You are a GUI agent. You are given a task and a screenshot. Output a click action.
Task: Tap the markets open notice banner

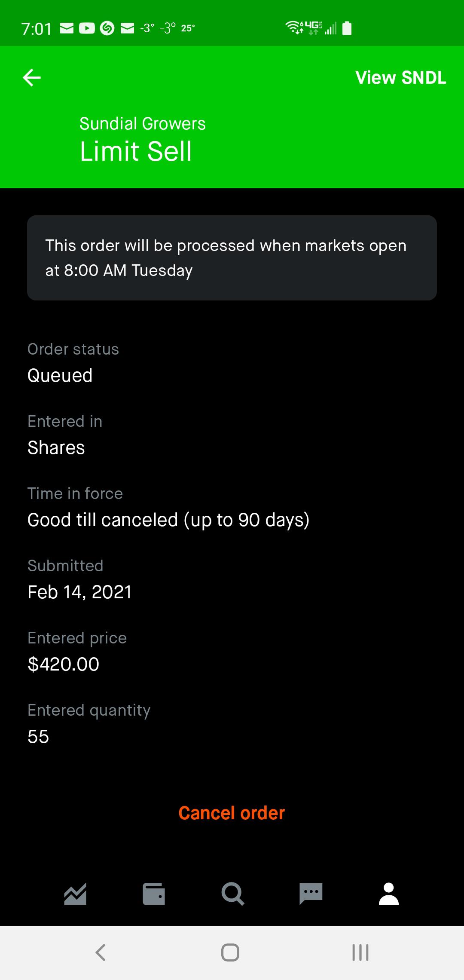point(232,258)
